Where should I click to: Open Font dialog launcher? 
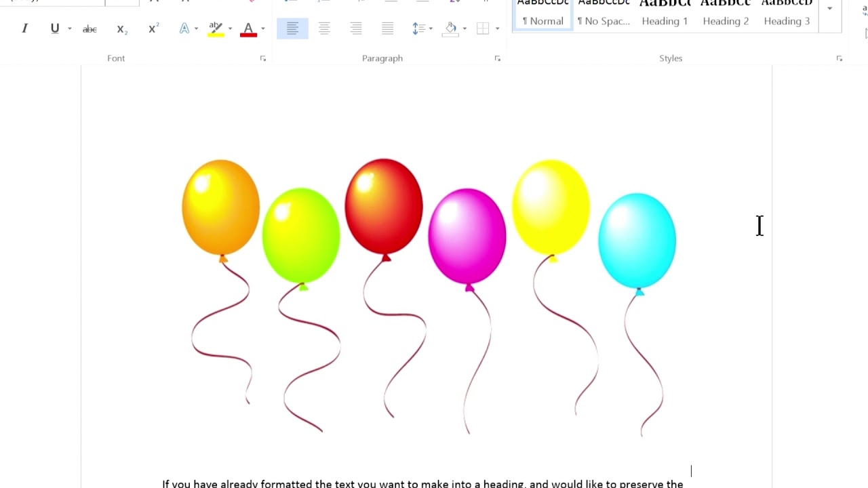(263, 59)
